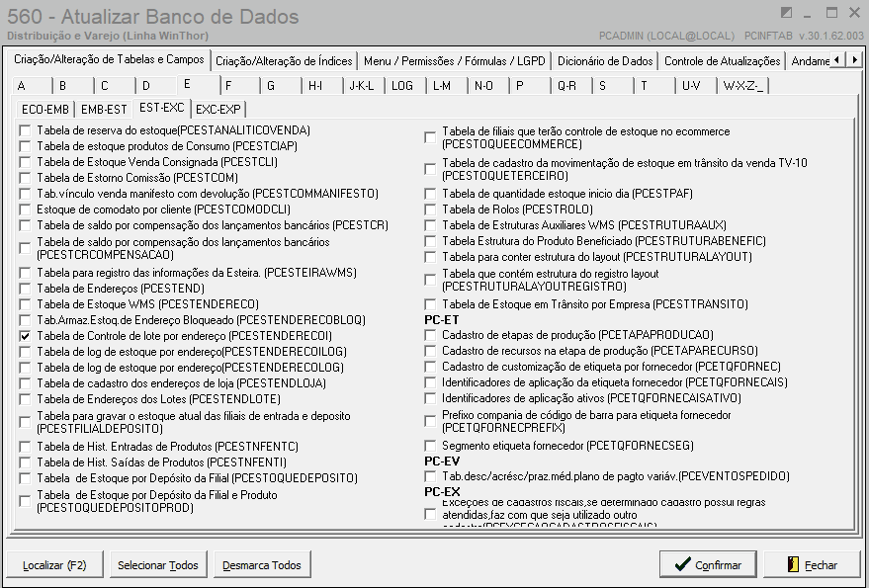Open the H-I letter tab
This screenshot has height=588, width=869.
click(x=322, y=86)
